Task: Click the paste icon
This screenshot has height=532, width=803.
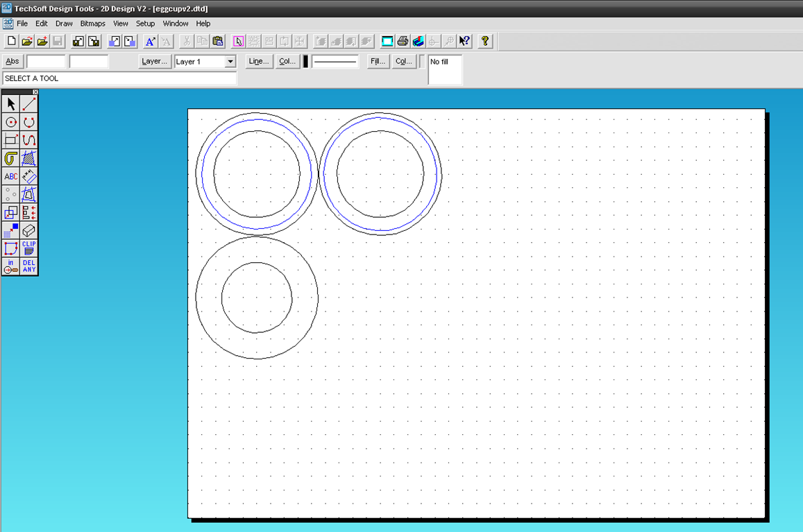Action: pyautogui.click(x=217, y=41)
